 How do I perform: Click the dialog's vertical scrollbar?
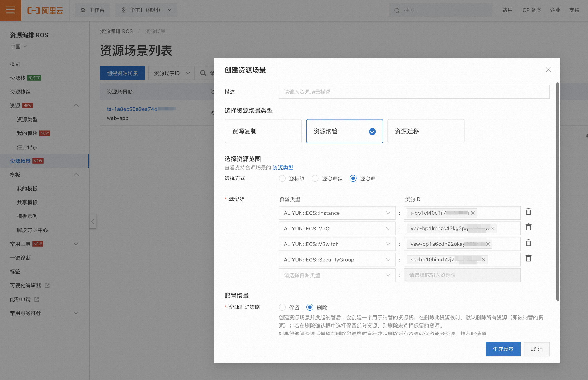(x=557, y=192)
